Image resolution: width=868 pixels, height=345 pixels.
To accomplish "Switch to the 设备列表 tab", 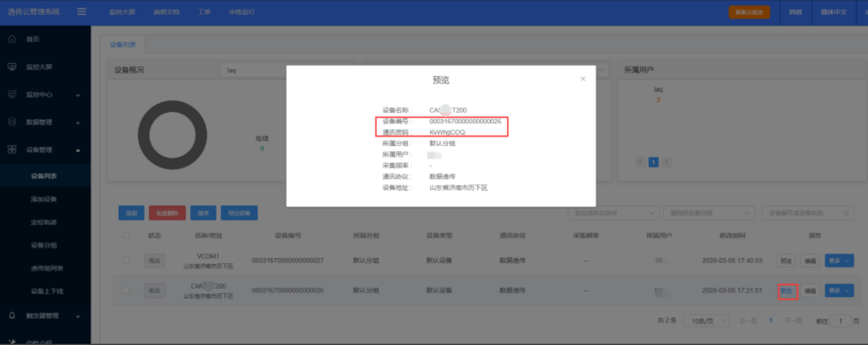I will tap(123, 45).
